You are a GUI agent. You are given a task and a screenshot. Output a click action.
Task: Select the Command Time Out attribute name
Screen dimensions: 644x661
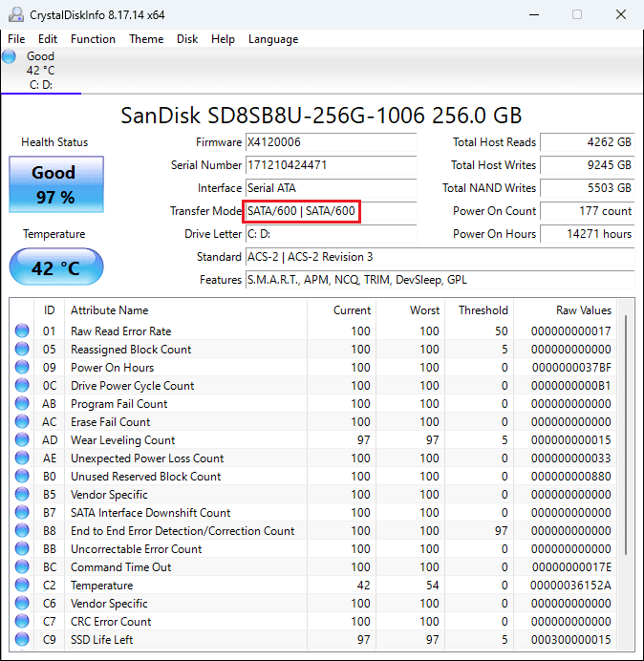pos(121,567)
